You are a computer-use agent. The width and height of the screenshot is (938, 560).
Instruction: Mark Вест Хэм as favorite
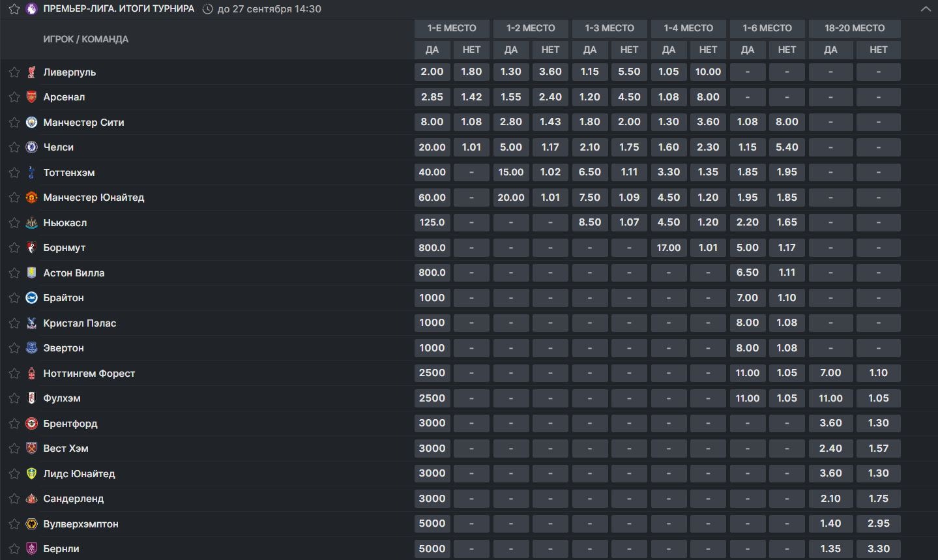[14, 449]
